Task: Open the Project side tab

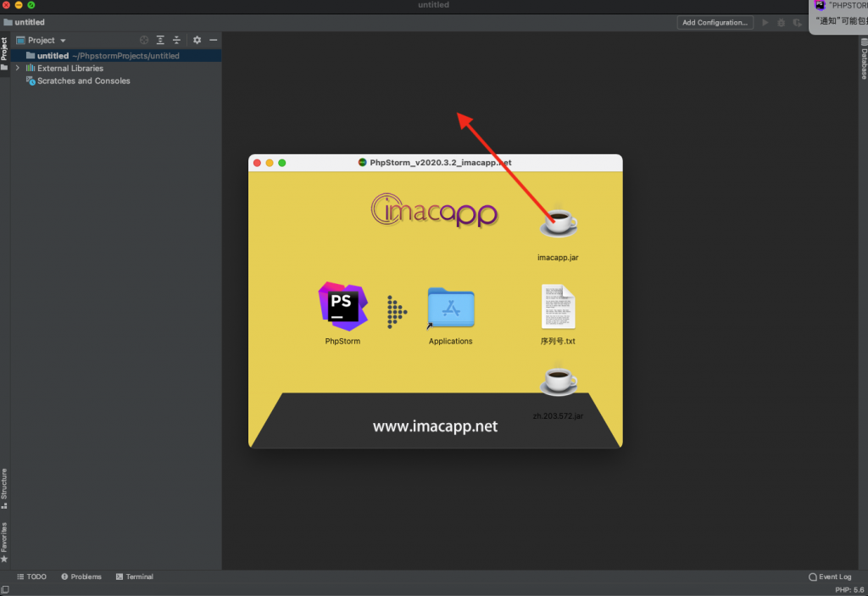Action: coord(4,53)
